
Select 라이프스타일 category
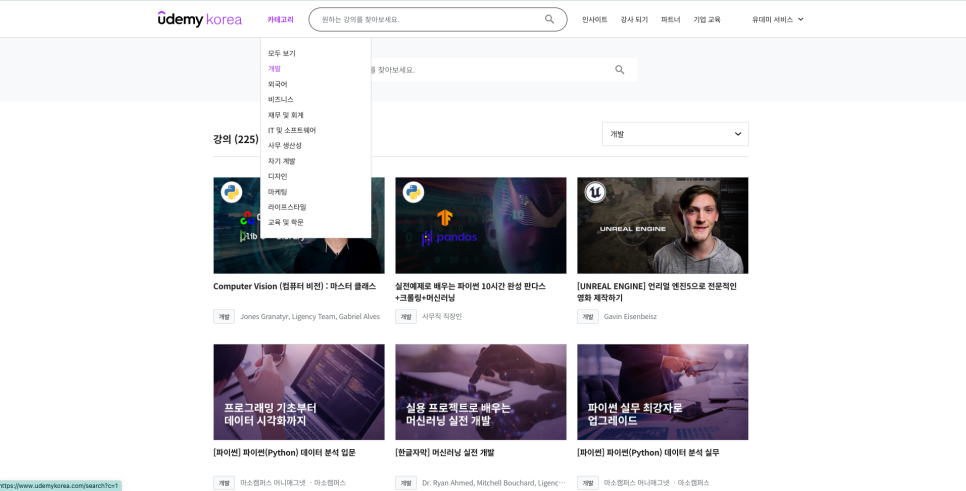(x=287, y=207)
